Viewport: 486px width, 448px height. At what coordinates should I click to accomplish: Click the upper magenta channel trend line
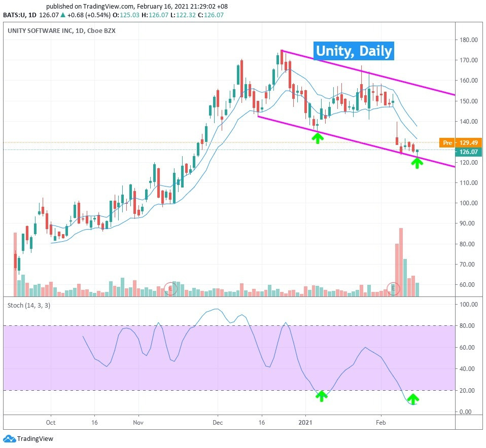click(x=368, y=73)
